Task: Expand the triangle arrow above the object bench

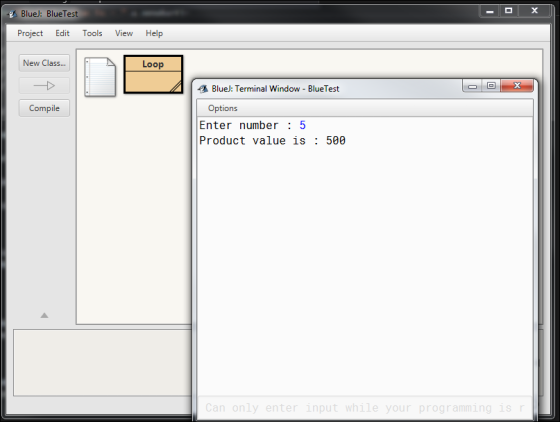Action: pos(44,315)
